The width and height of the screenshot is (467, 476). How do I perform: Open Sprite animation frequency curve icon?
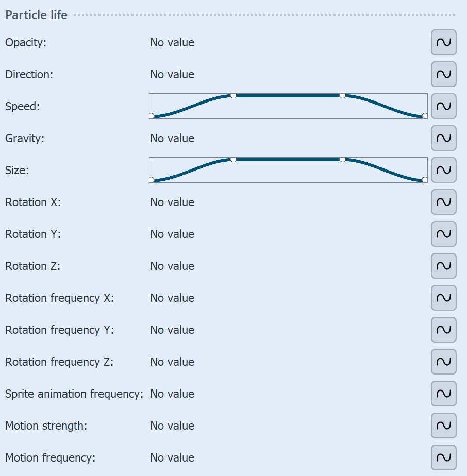coord(443,394)
